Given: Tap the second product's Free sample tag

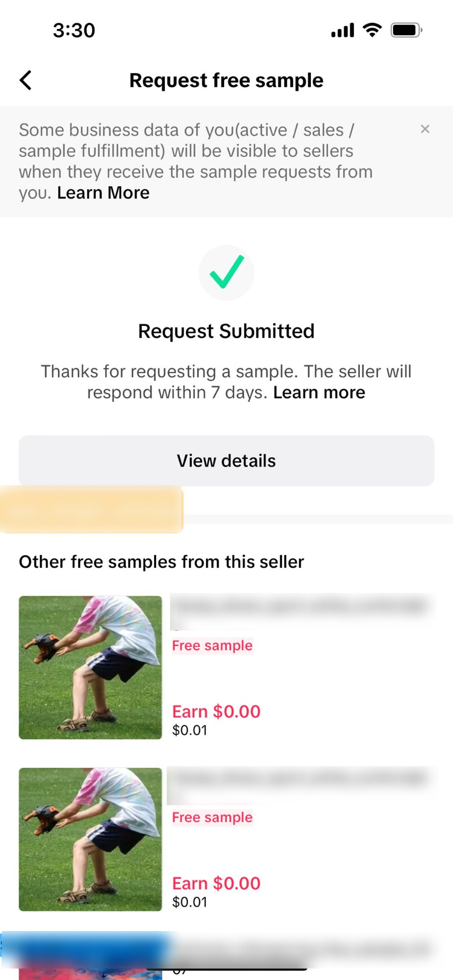Looking at the screenshot, I should point(212,817).
